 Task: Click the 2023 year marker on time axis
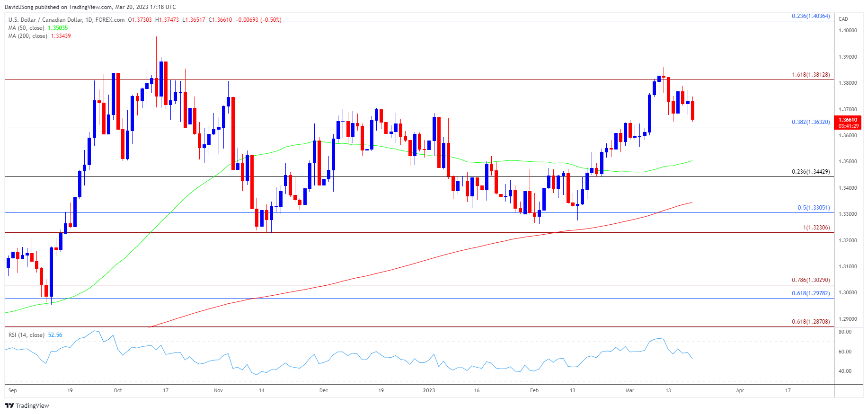[x=429, y=390]
